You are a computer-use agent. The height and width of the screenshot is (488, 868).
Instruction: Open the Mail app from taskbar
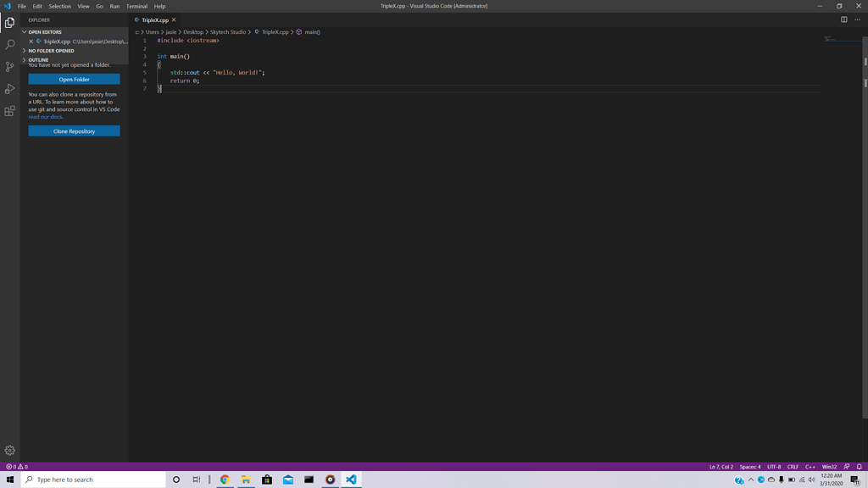(288, 480)
